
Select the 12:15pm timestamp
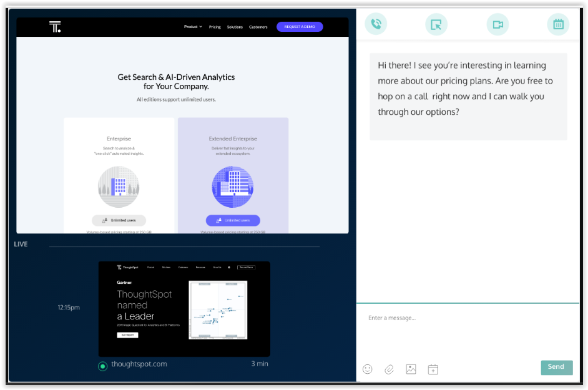pyautogui.click(x=69, y=308)
